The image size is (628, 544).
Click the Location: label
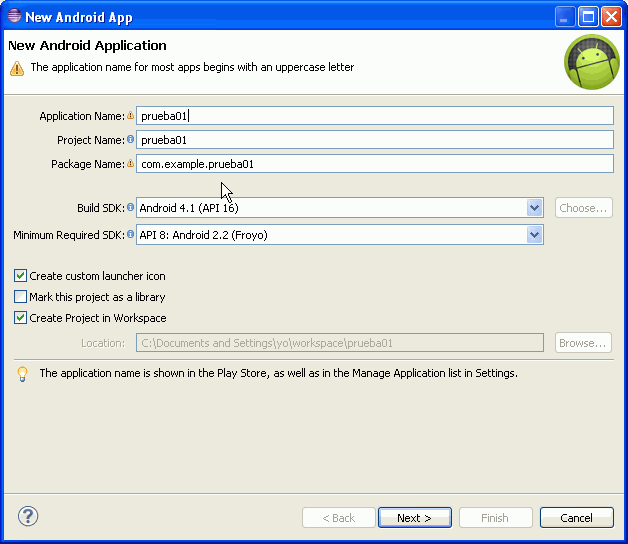coord(103,343)
